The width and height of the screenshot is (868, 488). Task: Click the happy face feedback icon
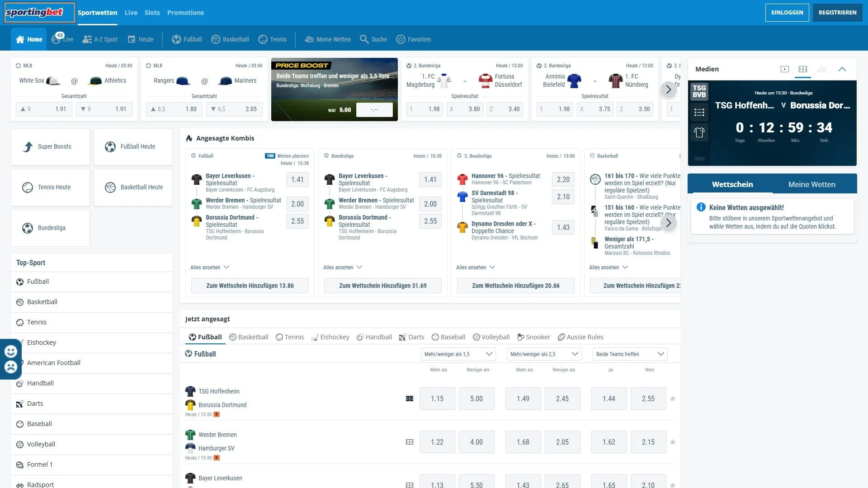tap(11, 351)
